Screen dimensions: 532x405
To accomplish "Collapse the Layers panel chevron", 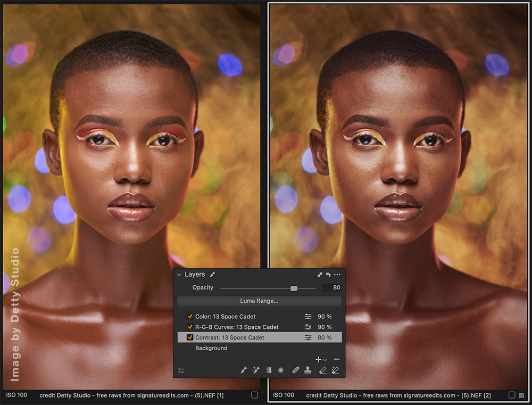I will click(179, 275).
